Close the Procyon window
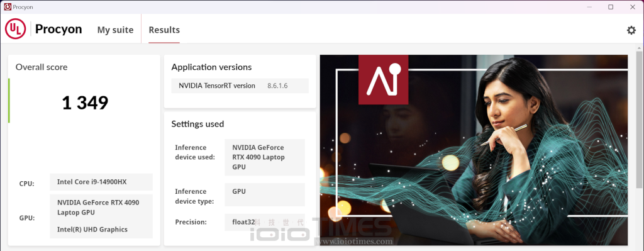 pyautogui.click(x=633, y=7)
